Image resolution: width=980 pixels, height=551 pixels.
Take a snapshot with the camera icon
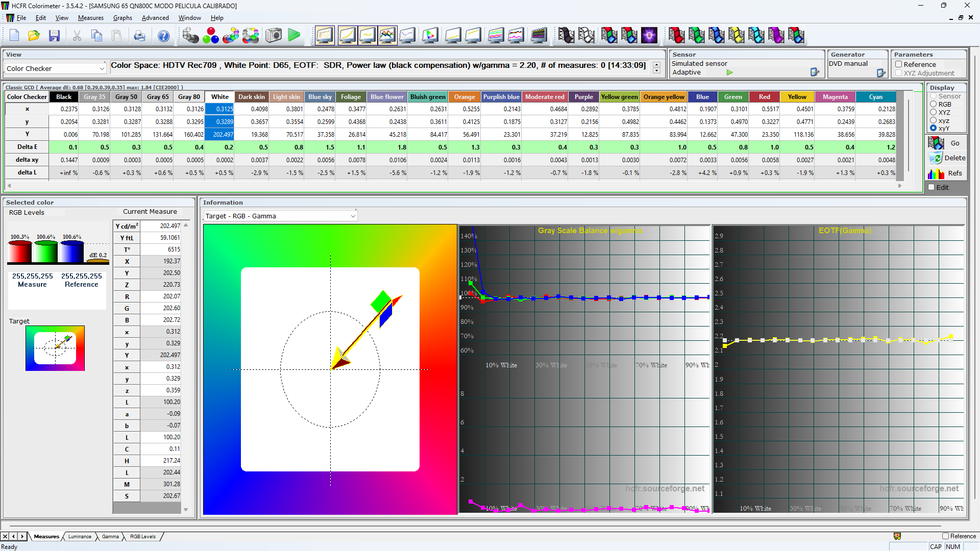coord(273,35)
